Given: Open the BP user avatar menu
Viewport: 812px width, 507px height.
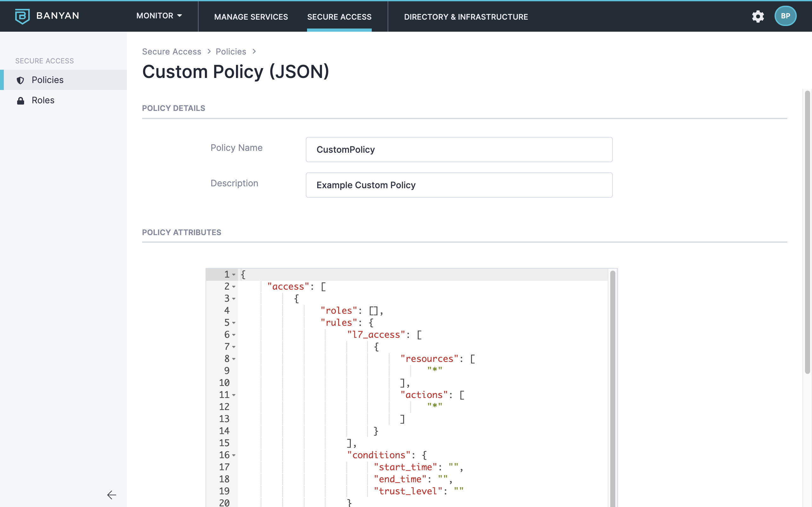Looking at the screenshot, I should tap(785, 16).
